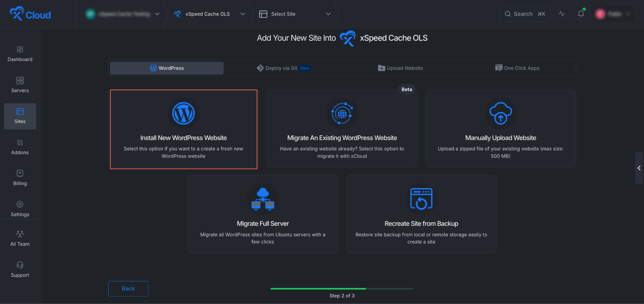
Task: Click the Recreate Site backup restore icon
Action: [x=421, y=199]
